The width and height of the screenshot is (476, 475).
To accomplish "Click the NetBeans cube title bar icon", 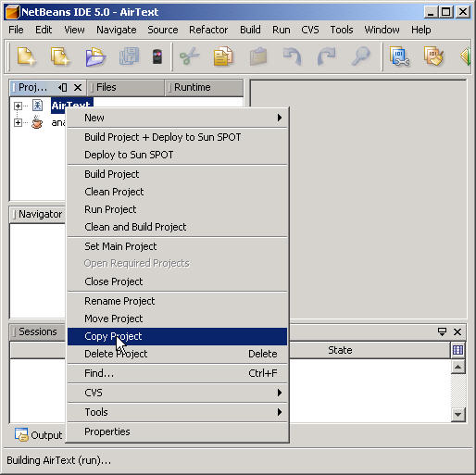I will [12, 12].
